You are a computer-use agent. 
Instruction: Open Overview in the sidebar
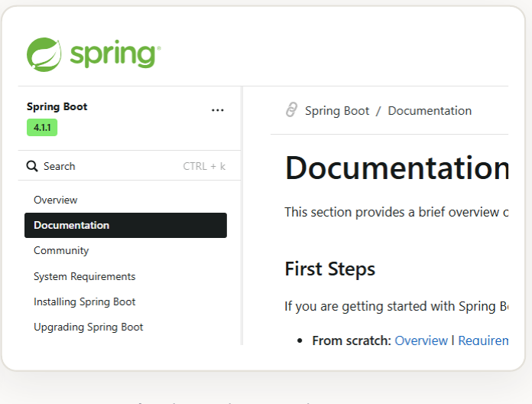click(56, 200)
